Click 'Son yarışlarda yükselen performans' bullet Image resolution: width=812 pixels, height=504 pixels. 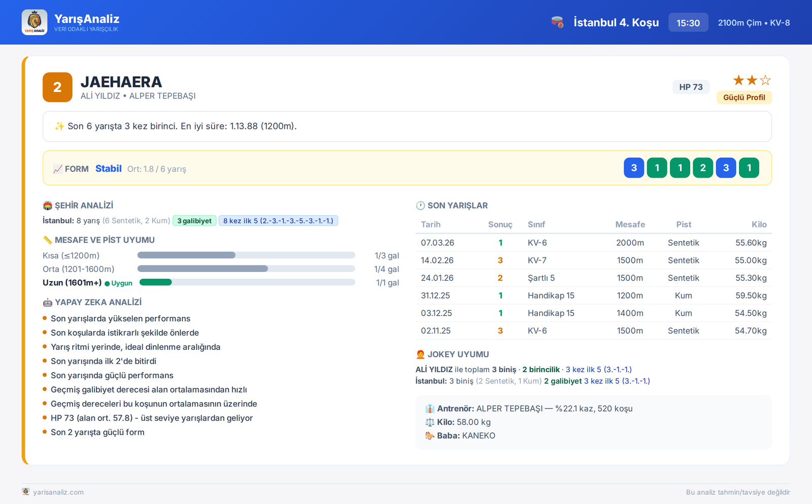pos(120,319)
